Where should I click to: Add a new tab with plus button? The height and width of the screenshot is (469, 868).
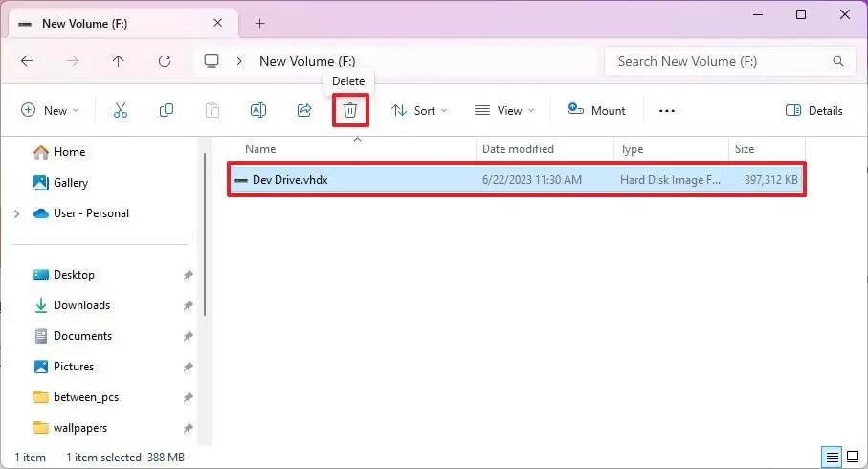[259, 23]
